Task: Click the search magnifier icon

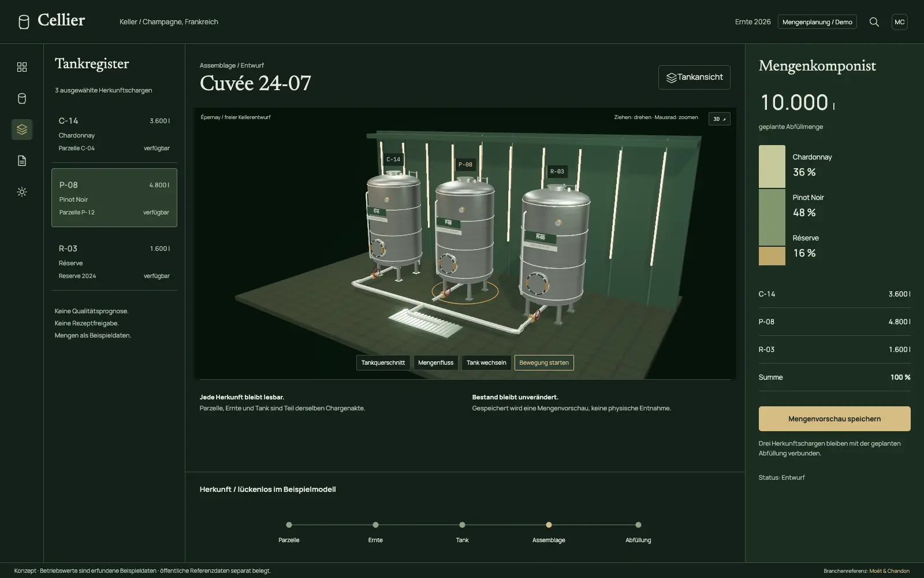Action: [x=874, y=22]
